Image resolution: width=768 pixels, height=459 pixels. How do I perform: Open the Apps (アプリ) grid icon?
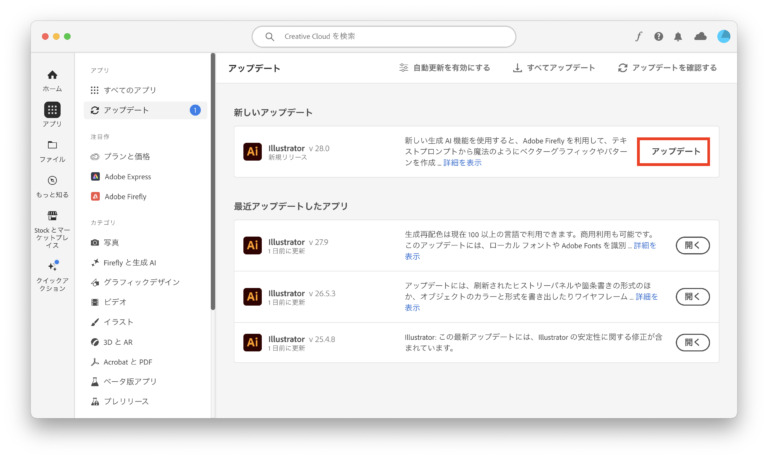[52, 110]
